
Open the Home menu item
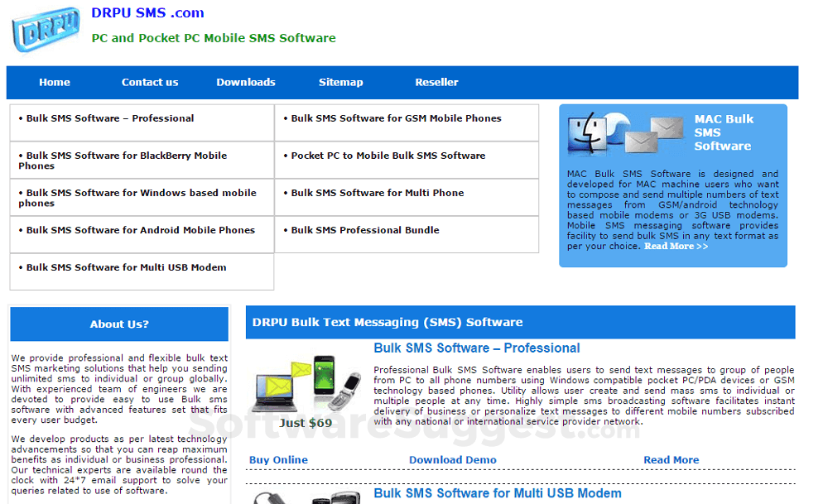tap(55, 82)
